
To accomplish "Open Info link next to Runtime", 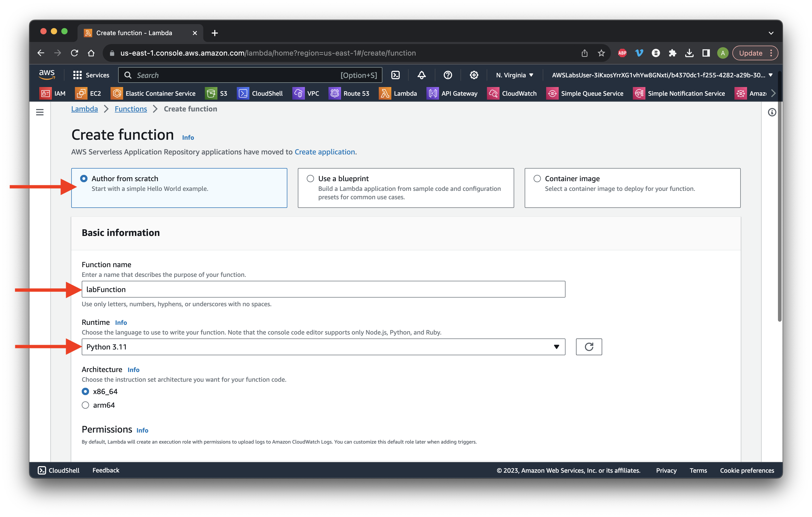I will [x=121, y=323].
